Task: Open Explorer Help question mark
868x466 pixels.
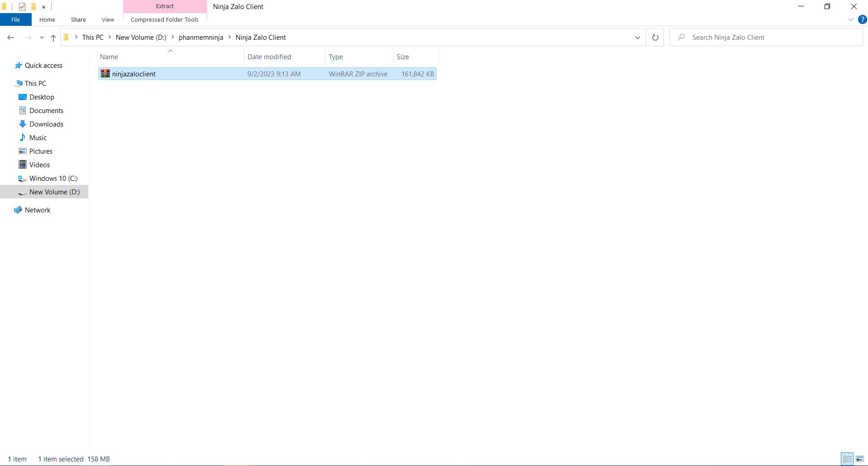Action: tap(862, 19)
